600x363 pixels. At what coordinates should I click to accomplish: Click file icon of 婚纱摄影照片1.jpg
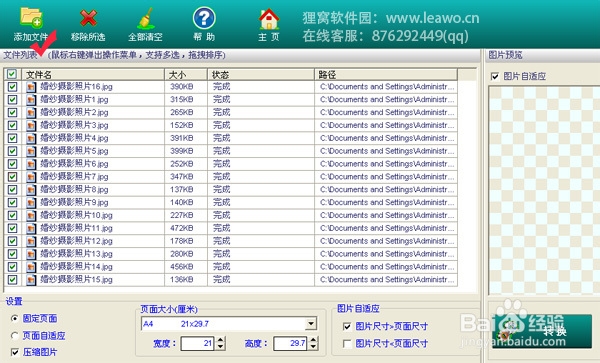pos(31,100)
